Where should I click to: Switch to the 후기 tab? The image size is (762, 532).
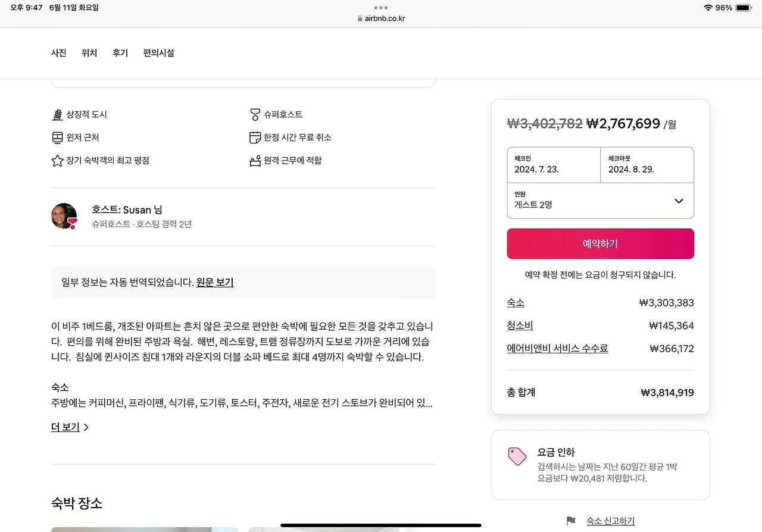[x=120, y=53]
